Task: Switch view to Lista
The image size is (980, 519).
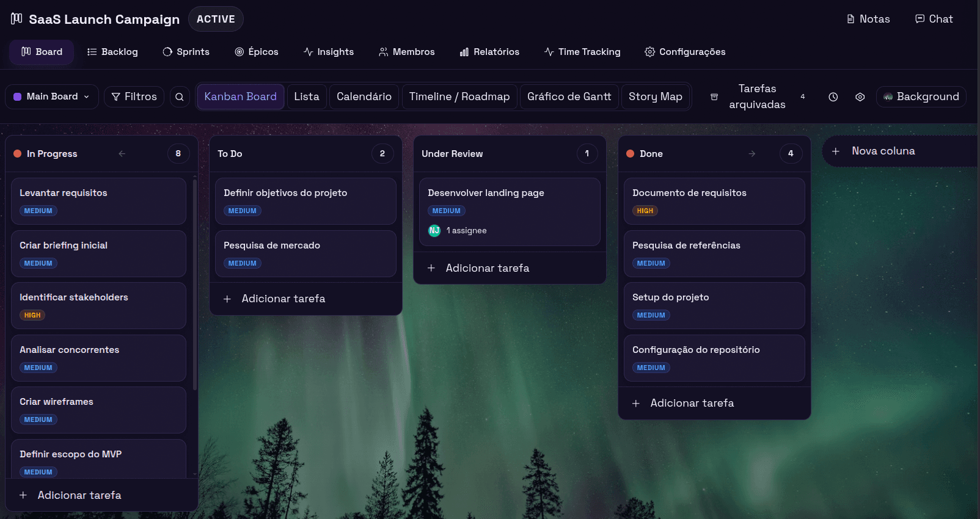Action: (307, 96)
